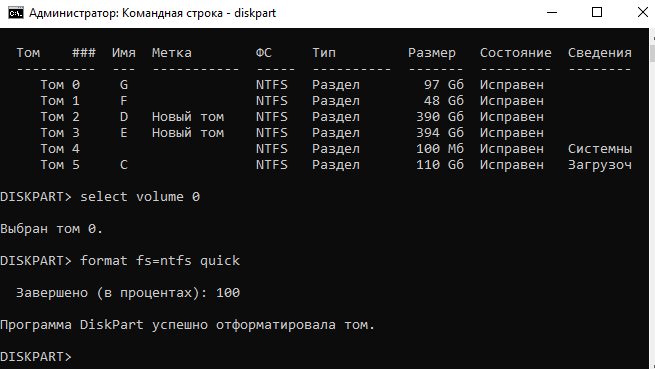Click the 'select volume 0' command line
The image size is (655, 369).
tap(140, 197)
